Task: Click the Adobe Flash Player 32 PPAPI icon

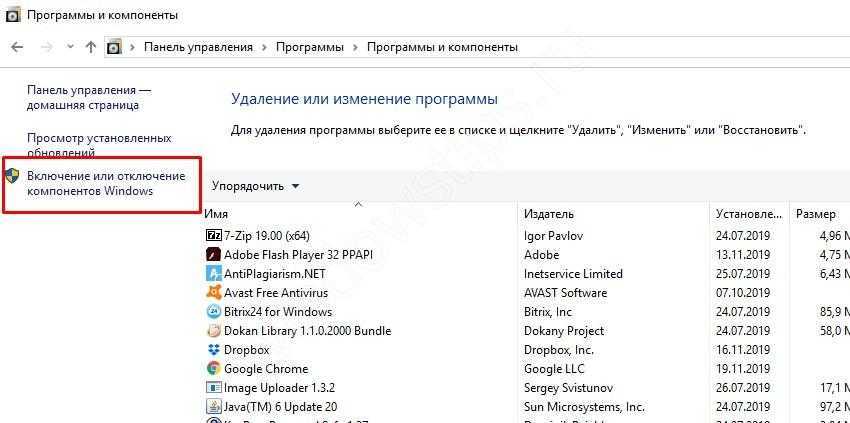Action: (214, 254)
